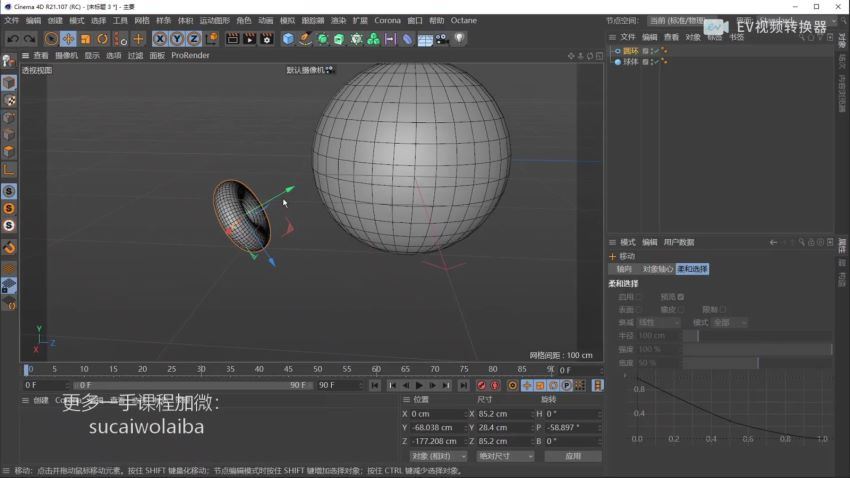850x478 pixels.
Task: Add a floor/environment object icon
Action: 425,39
